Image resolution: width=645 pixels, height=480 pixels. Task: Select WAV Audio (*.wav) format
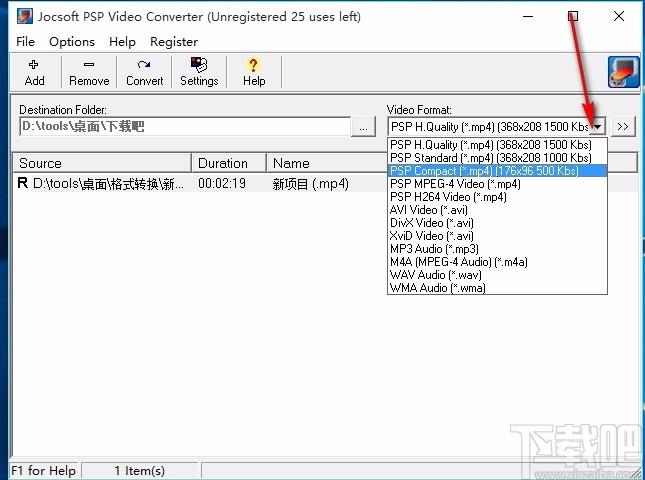tap(497, 275)
